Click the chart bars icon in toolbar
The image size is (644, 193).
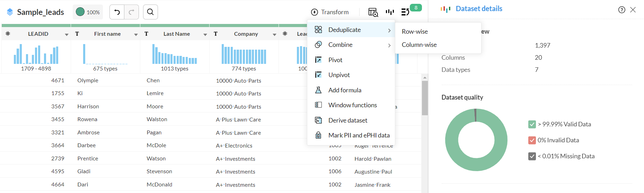point(390,12)
